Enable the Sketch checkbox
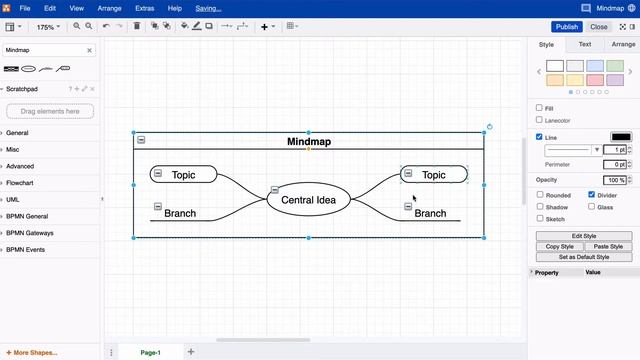 (x=540, y=218)
